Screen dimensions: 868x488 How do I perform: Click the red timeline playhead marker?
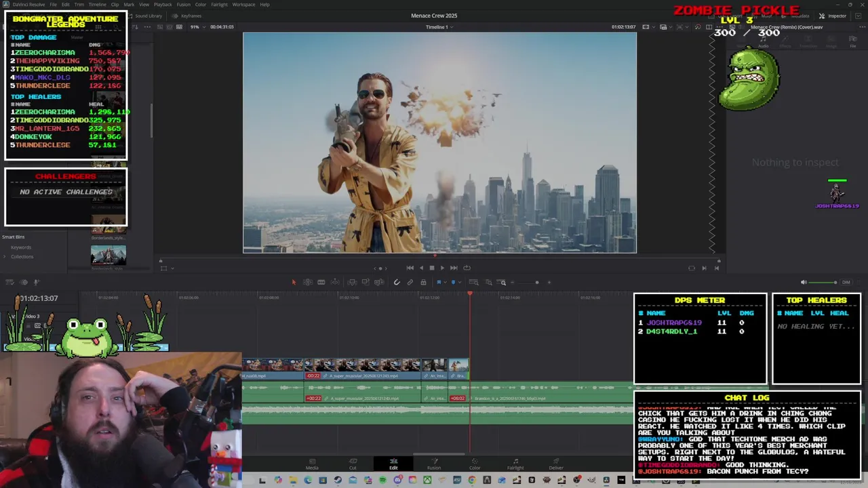coord(470,293)
